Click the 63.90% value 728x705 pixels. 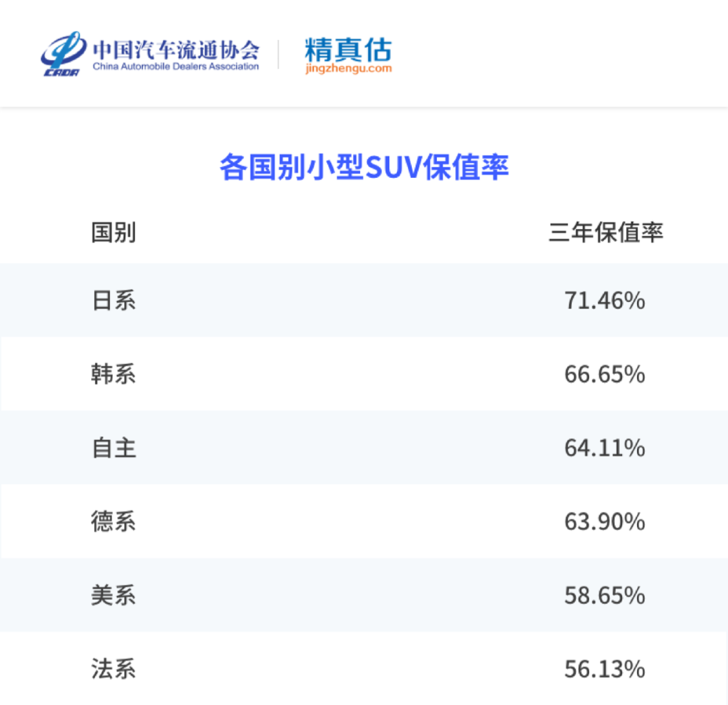605,521
